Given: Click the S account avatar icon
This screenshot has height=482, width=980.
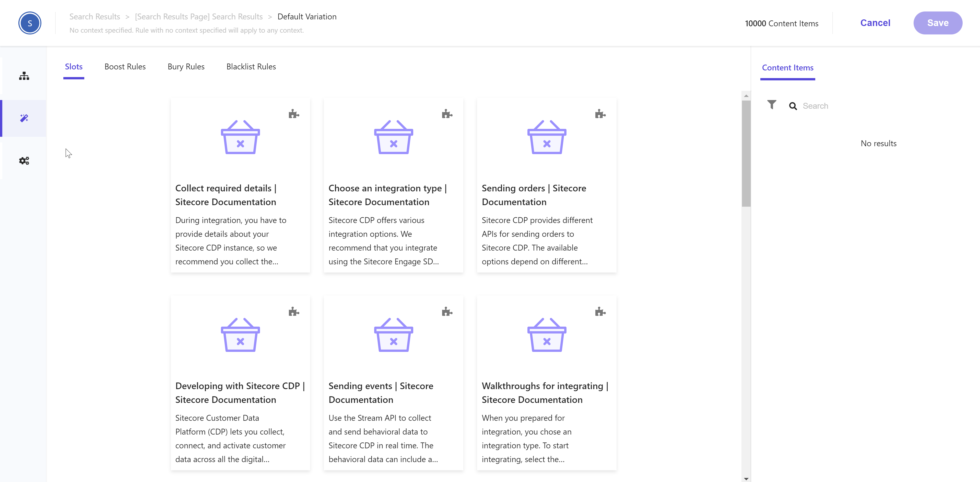Looking at the screenshot, I should pyautogui.click(x=30, y=23).
